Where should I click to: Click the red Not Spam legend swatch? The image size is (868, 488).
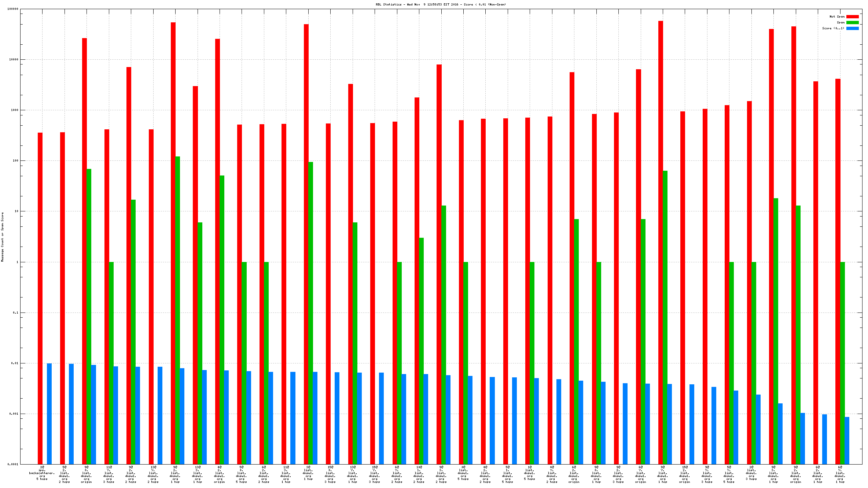coord(852,16)
